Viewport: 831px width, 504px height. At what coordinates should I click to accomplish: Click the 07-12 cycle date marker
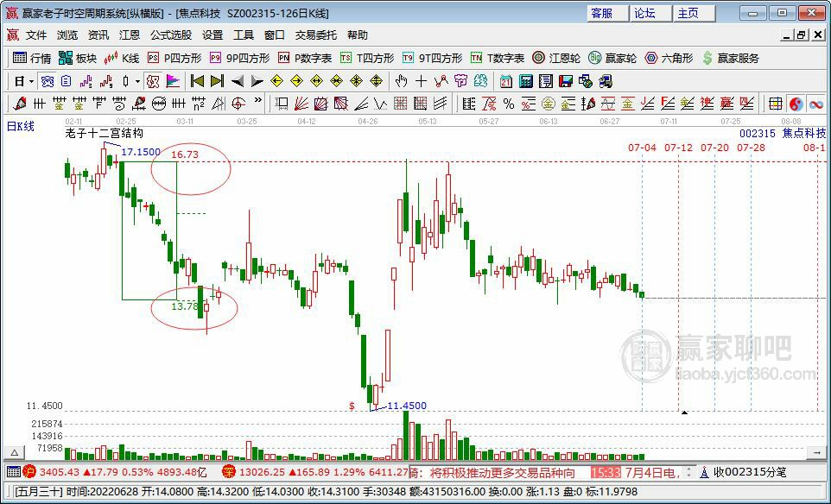[x=678, y=148]
